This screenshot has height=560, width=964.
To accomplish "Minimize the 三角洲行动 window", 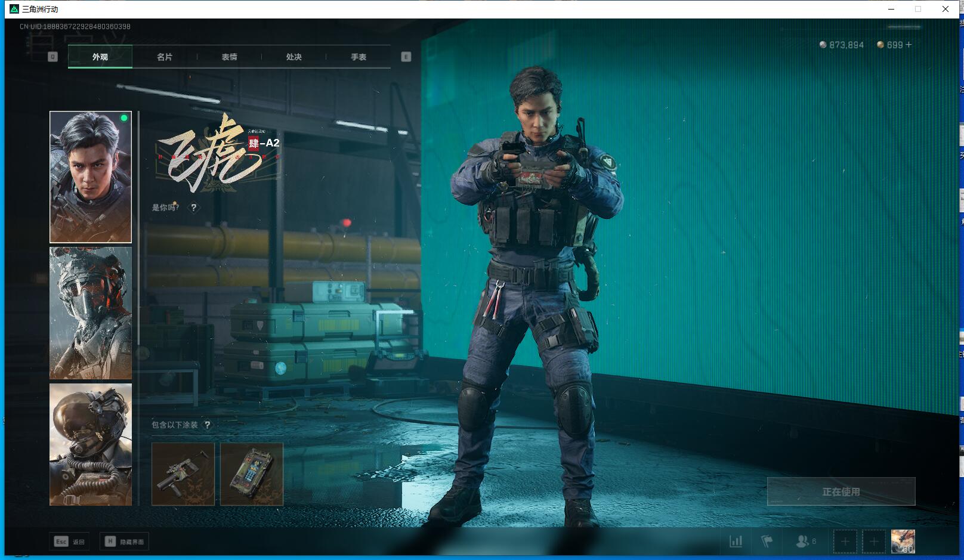I will click(x=891, y=9).
